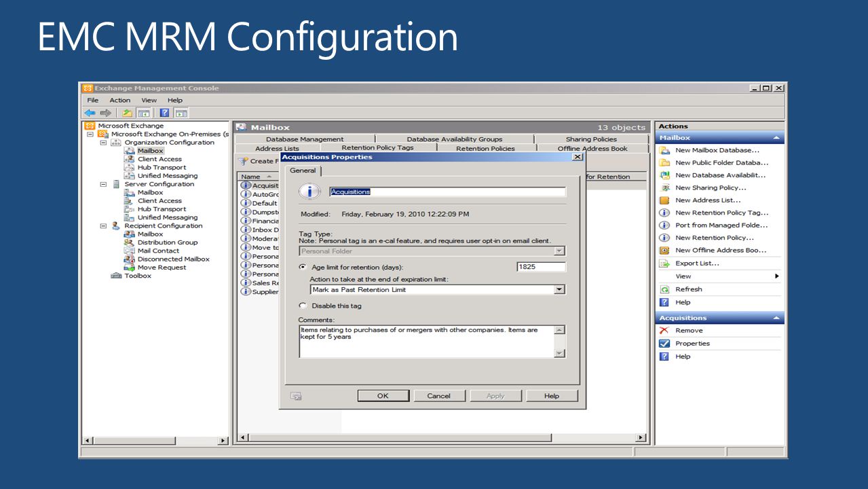Click inside the Comments text box
Viewport: 868px width, 489px height.
[427, 341]
